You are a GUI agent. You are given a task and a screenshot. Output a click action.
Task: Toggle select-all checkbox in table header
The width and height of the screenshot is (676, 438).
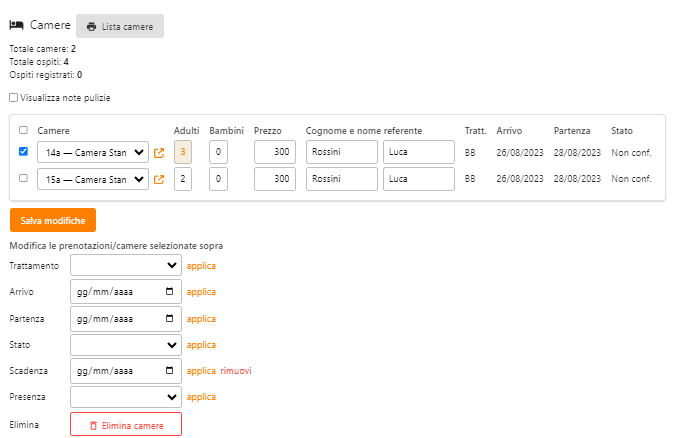coord(23,130)
